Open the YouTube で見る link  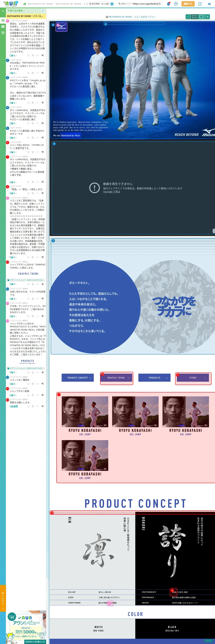pyautogui.click(x=112, y=192)
